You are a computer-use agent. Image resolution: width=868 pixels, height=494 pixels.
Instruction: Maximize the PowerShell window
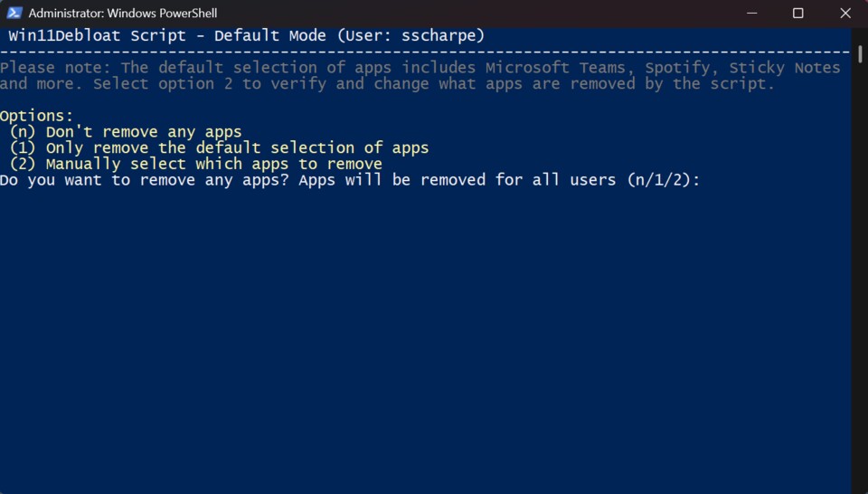(x=797, y=14)
